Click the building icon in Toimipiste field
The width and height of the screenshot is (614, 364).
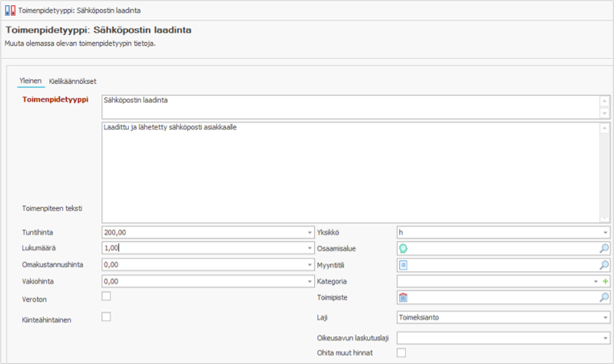[x=403, y=297]
